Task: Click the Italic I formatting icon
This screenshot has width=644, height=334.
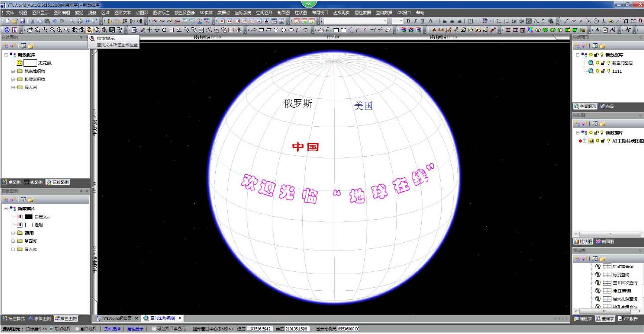Action: (x=415, y=21)
